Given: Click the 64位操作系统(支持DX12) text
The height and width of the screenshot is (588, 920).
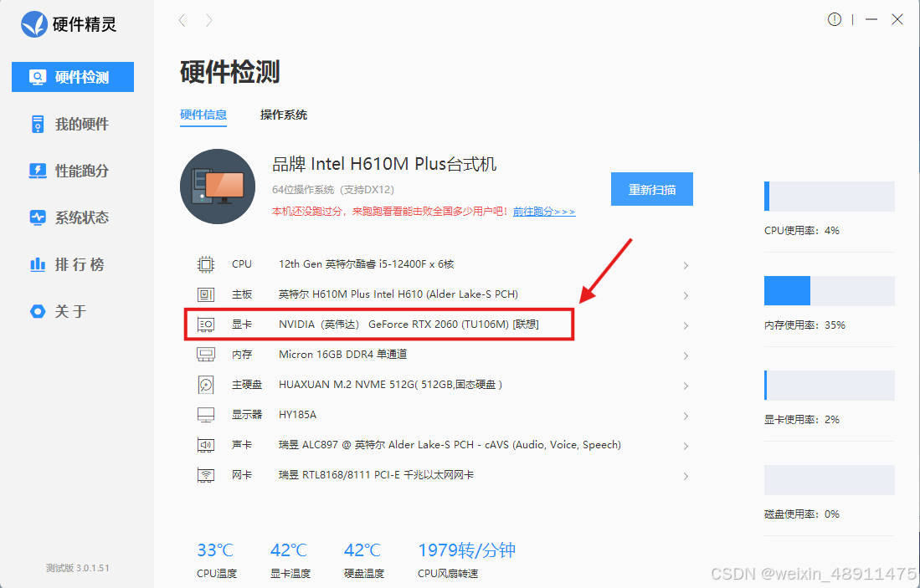Looking at the screenshot, I should tap(333, 190).
